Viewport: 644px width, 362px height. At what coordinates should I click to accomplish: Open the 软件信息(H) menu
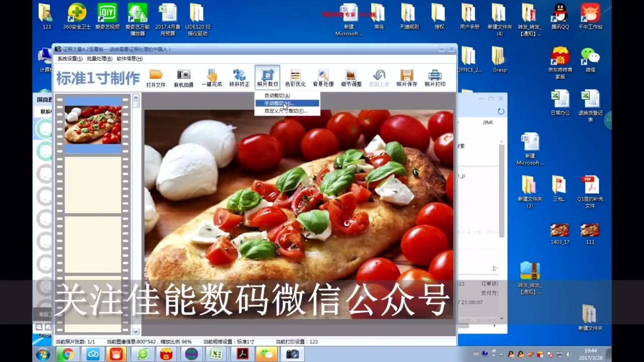pyautogui.click(x=129, y=59)
